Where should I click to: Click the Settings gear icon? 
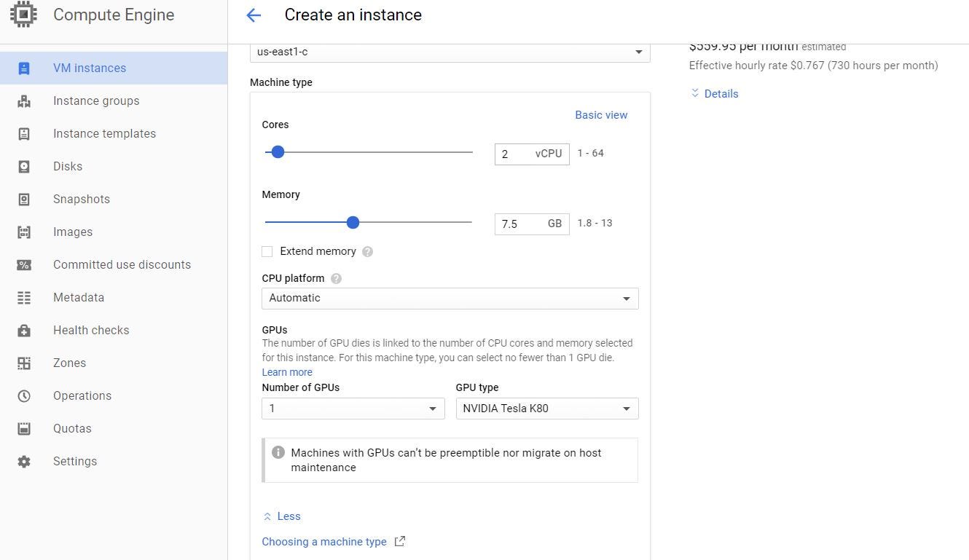24,462
